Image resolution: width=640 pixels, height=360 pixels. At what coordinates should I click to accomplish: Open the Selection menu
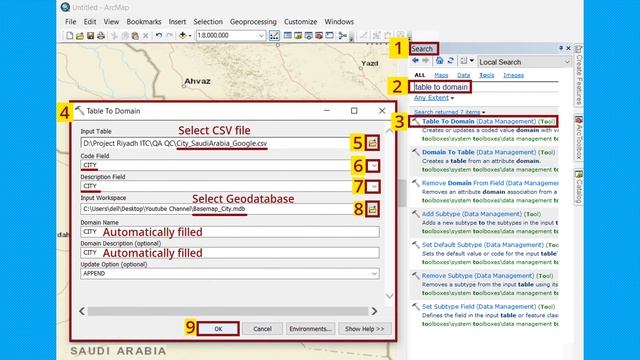[x=208, y=22]
